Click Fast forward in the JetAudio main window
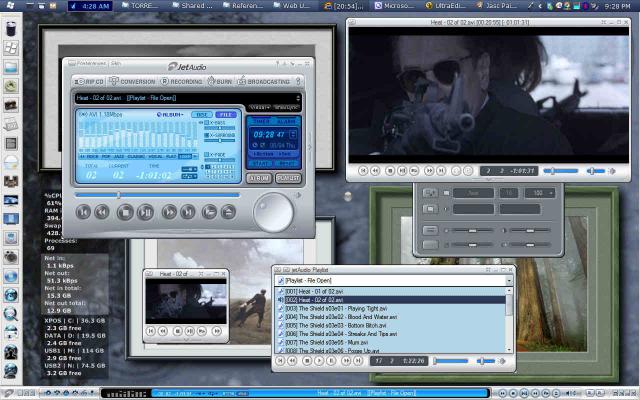Image resolution: width=640 pixels, height=400 pixels. click(x=169, y=212)
